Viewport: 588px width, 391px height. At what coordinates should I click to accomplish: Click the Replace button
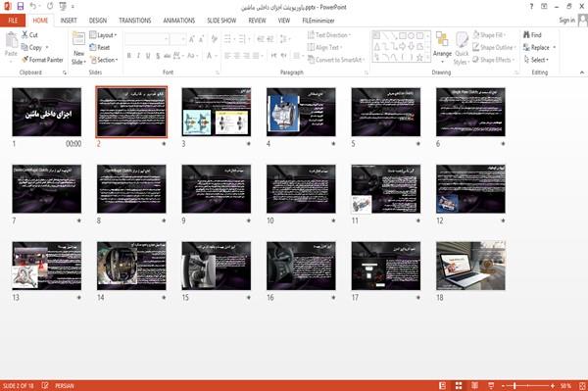coord(539,48)
